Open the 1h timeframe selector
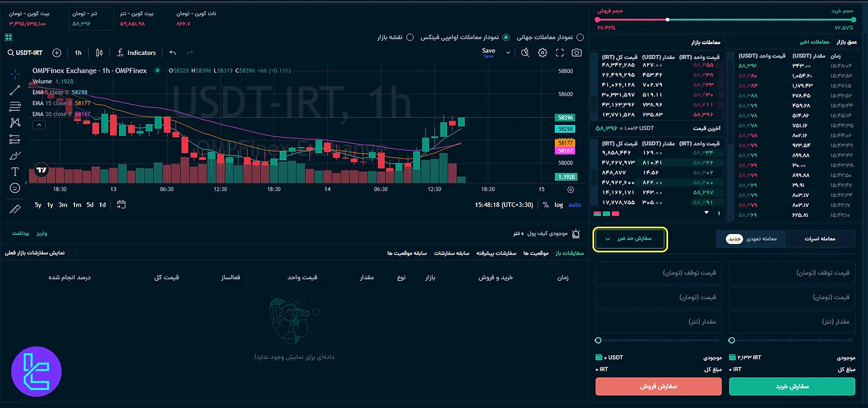Viewport: 868px width, 408px height. [78, 52]
